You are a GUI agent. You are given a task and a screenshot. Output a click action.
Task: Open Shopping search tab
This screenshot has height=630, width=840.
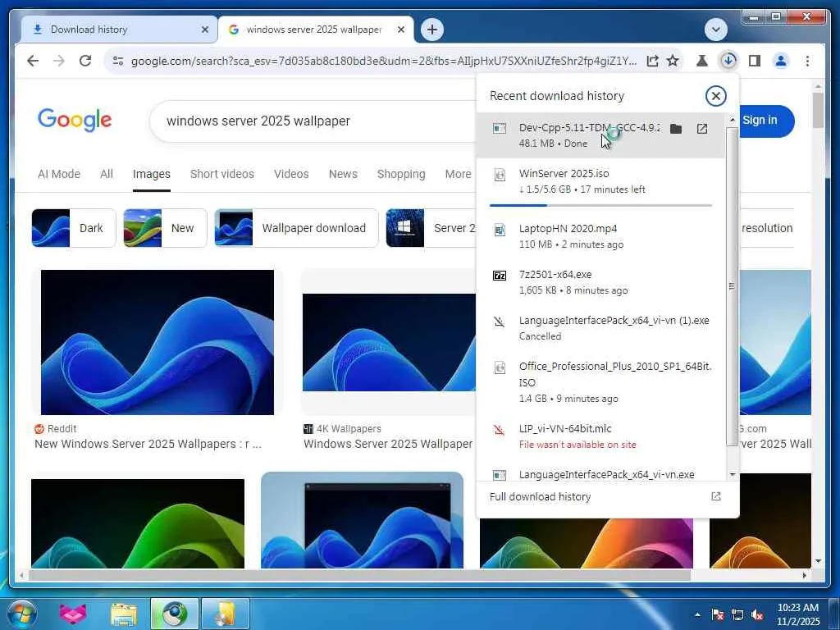tap(400, 174)
